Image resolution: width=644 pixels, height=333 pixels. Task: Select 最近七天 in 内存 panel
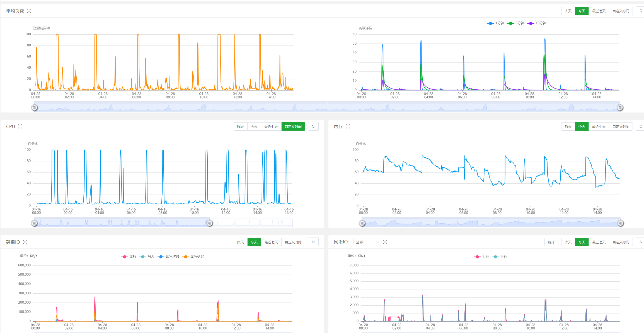click(599, 126)
